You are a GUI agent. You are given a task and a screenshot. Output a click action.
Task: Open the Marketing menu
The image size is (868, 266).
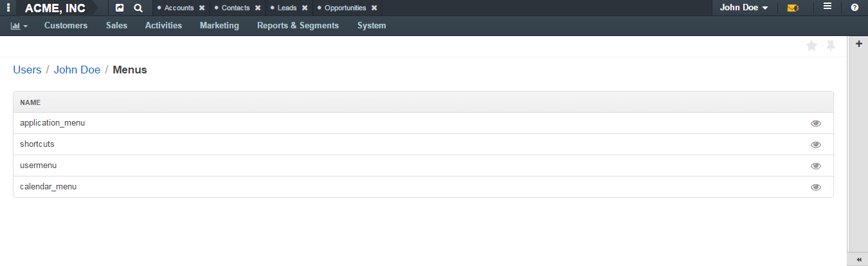click(x=219, y=26)
